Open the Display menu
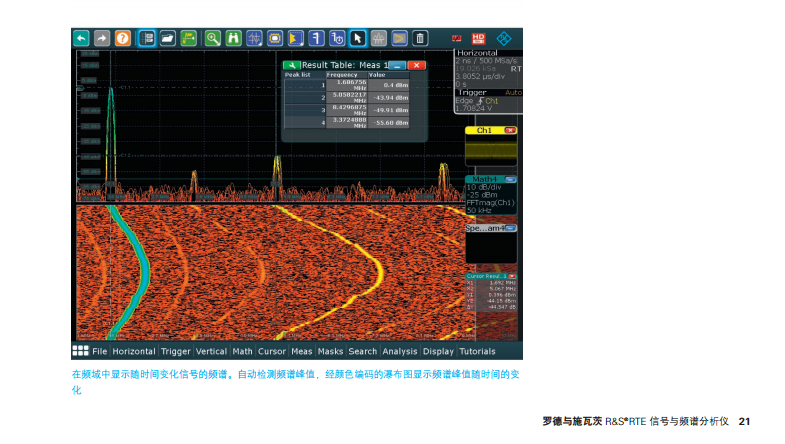785x444 pixels. click(x=438, y=351)
